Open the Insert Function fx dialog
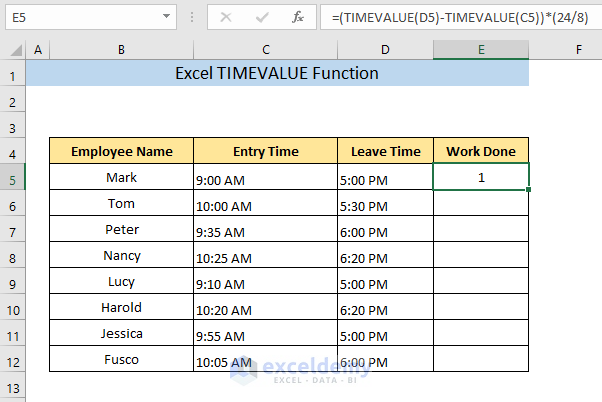 (296, 18)
